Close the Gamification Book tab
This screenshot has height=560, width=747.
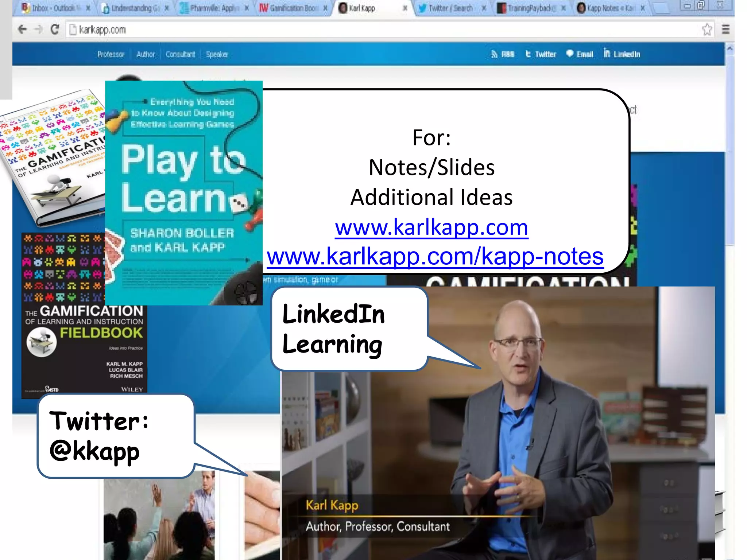pos(325,8)
